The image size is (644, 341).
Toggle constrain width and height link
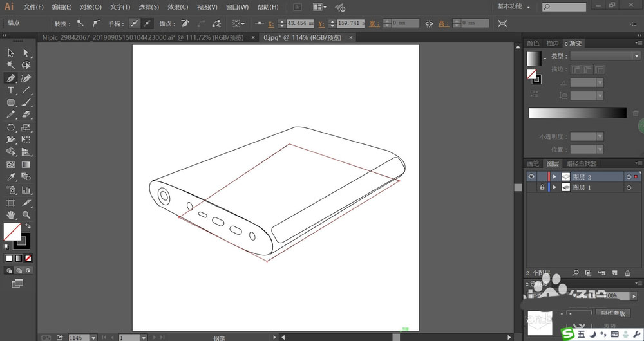(429, 24)
